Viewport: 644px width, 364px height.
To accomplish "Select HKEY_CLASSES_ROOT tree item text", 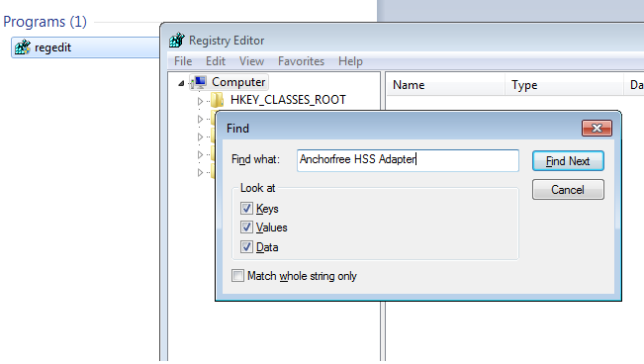I will [x=288, y=100].
